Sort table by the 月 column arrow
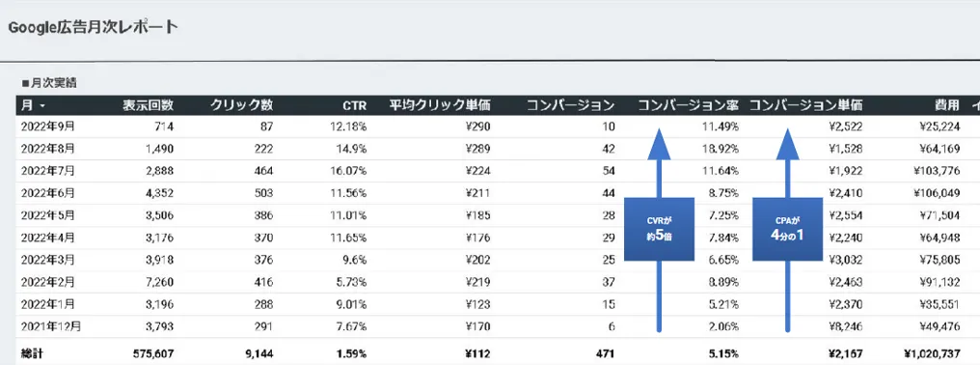 pos(42,106)
